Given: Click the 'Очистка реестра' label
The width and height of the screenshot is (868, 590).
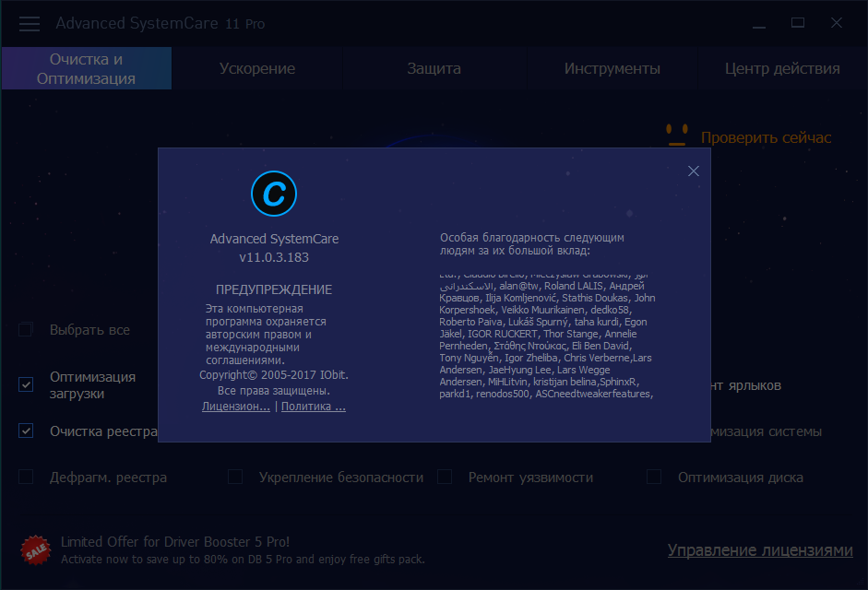Looking at the screenshot, I should point(103,431).
